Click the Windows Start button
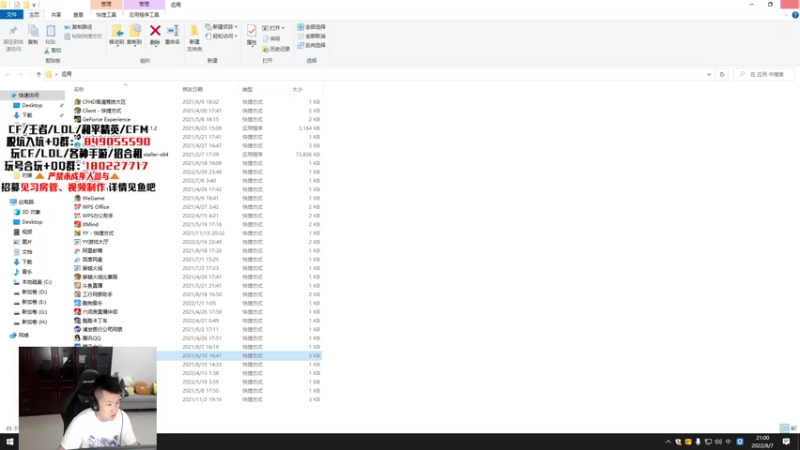This screenshot has width=800, height=450. pyautogui.click(x=9, y=442)
